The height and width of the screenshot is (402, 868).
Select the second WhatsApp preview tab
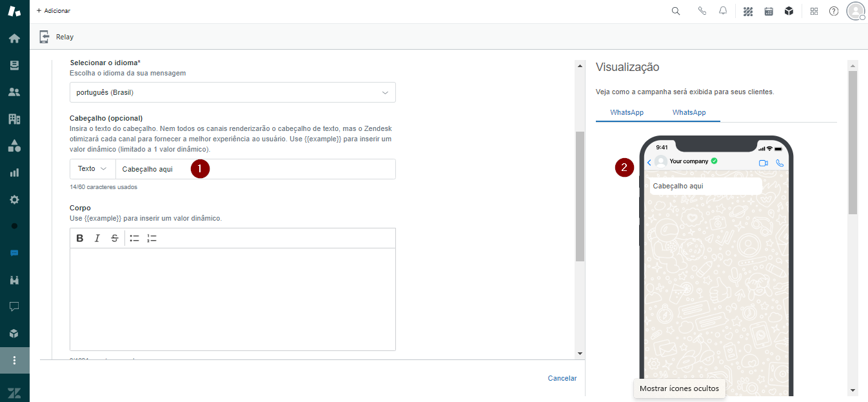pyautogui.click(x=689, y=112)
